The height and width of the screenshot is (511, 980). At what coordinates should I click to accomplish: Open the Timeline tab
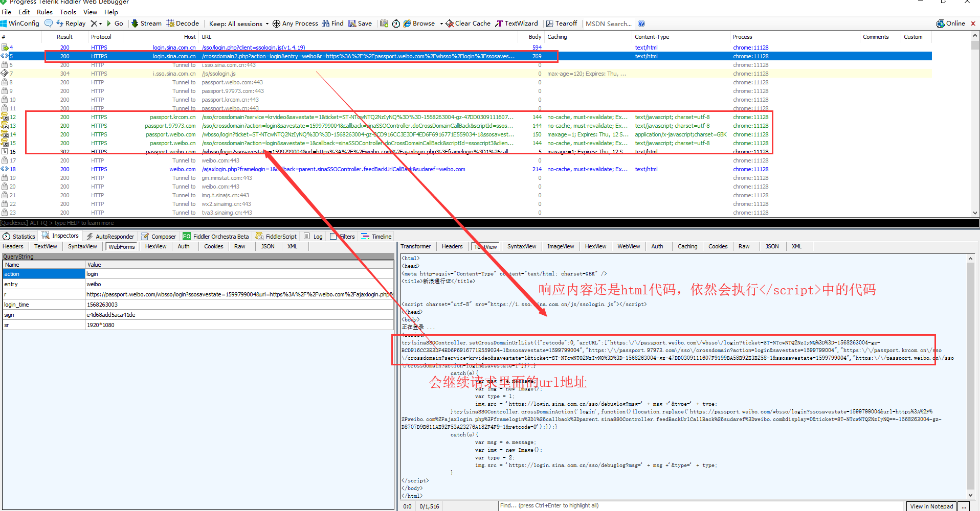tap(376, 236)
